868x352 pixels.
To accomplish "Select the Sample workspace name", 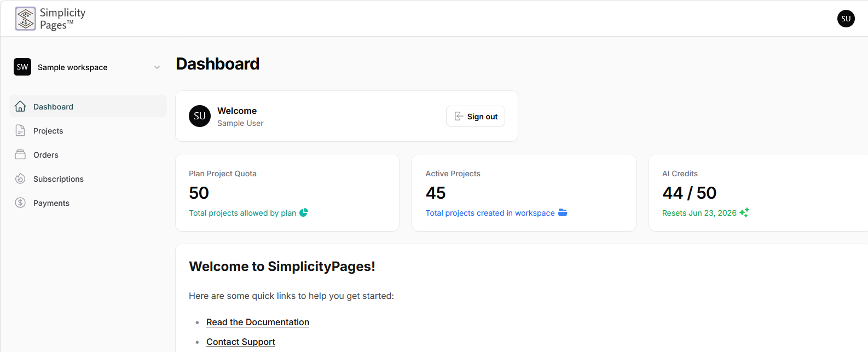I will [x=73, y=67].
